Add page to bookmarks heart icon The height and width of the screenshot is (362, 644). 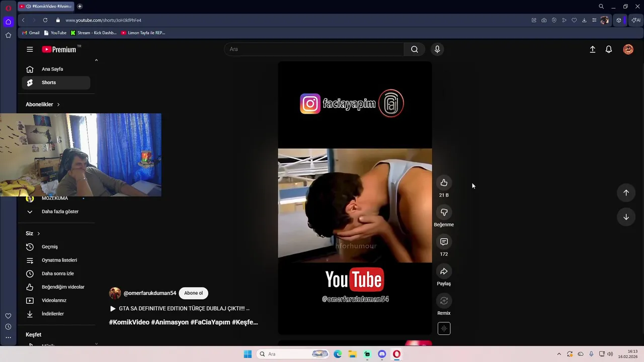pyautogui.click(x=574, y=20)
